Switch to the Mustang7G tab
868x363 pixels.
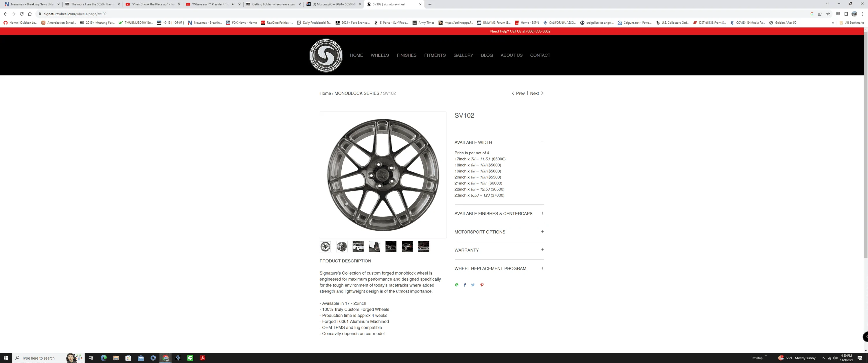[333, 4]
